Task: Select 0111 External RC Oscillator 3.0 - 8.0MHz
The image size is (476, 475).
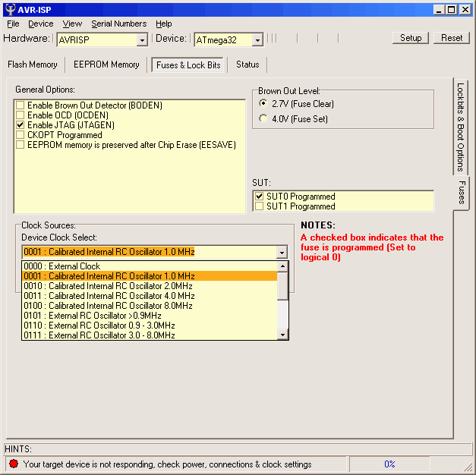Action: 150,335
